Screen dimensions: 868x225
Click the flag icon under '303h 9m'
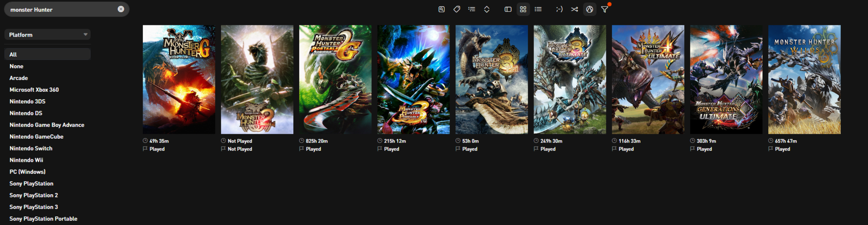692,149
